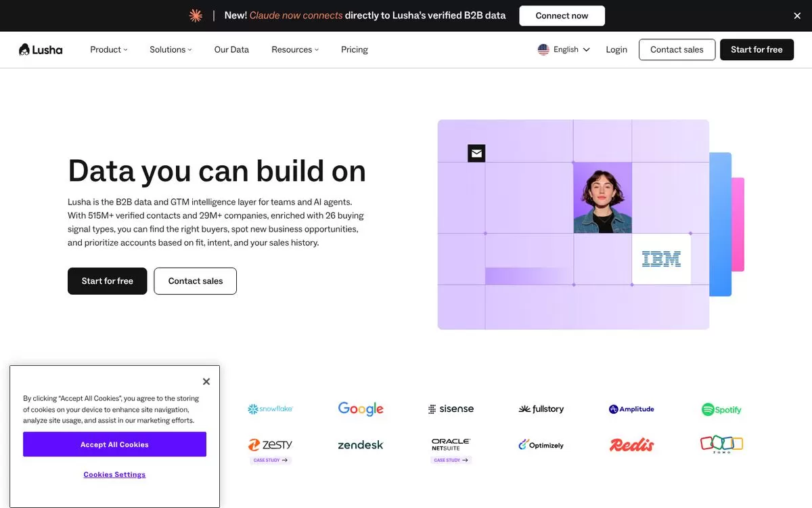This screenshot has height=508, width=812.
Task: Click the hero Start for free button
Action: tap(107, 281)
